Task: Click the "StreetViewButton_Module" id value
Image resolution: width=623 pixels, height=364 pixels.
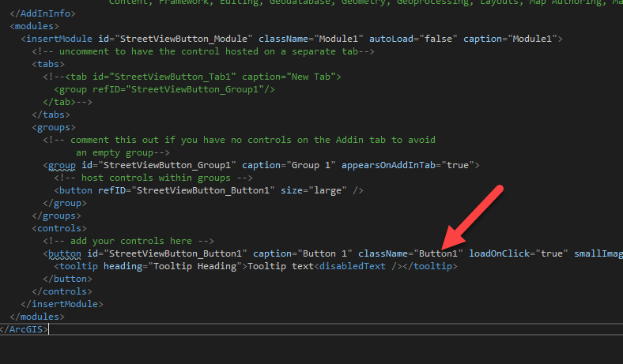Action: (183, 39)
